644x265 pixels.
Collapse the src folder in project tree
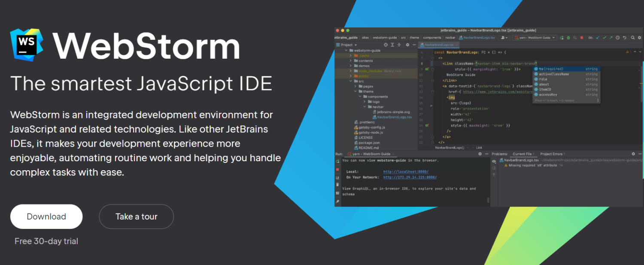[350, 81]
